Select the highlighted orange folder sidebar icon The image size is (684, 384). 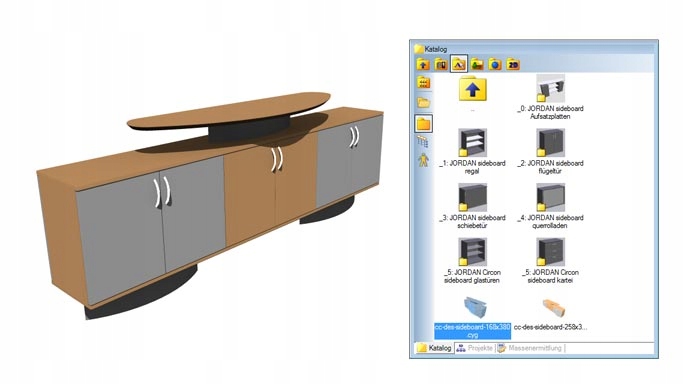tap(424, 123)
